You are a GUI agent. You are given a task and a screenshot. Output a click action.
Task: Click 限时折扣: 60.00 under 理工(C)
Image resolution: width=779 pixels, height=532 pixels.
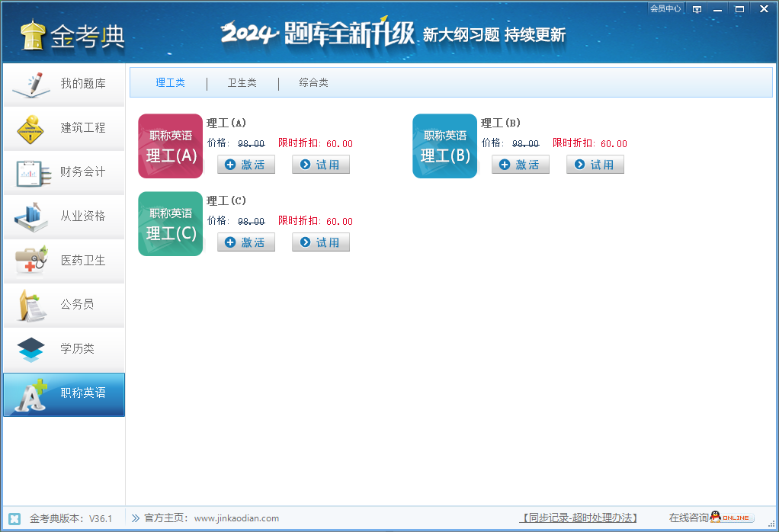click(316, 220)
